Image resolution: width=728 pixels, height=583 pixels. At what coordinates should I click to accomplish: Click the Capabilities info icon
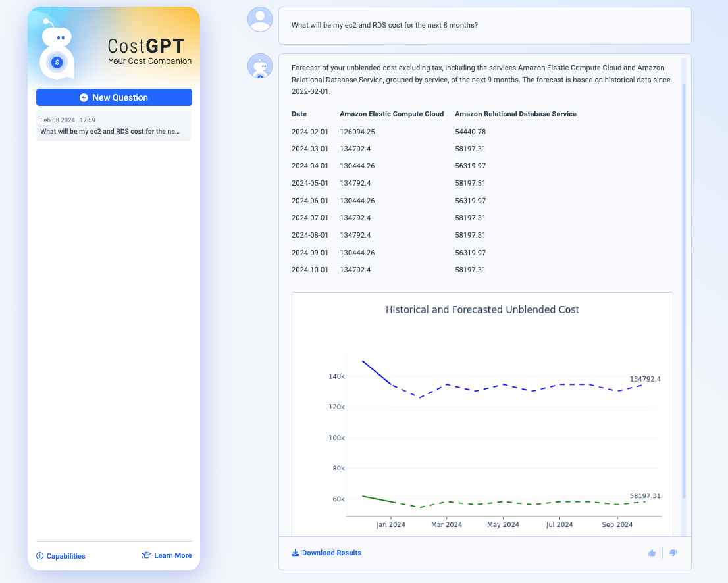pos(40,556)
